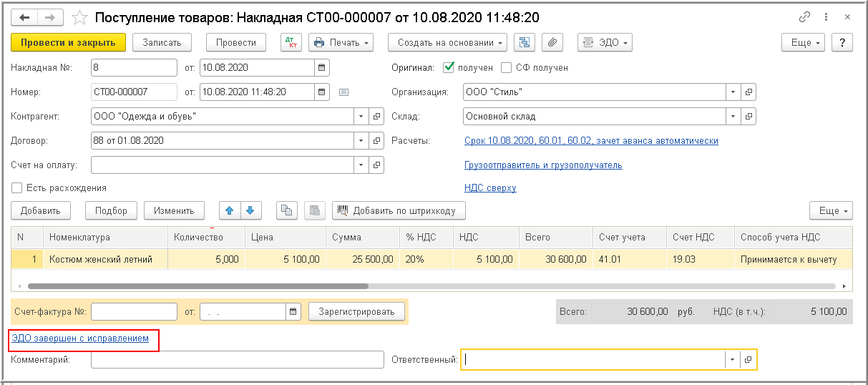Expand the Договор dropdown list
This screenshot has height=385, width=868.
pyautogui.click(x=361, y=140)
